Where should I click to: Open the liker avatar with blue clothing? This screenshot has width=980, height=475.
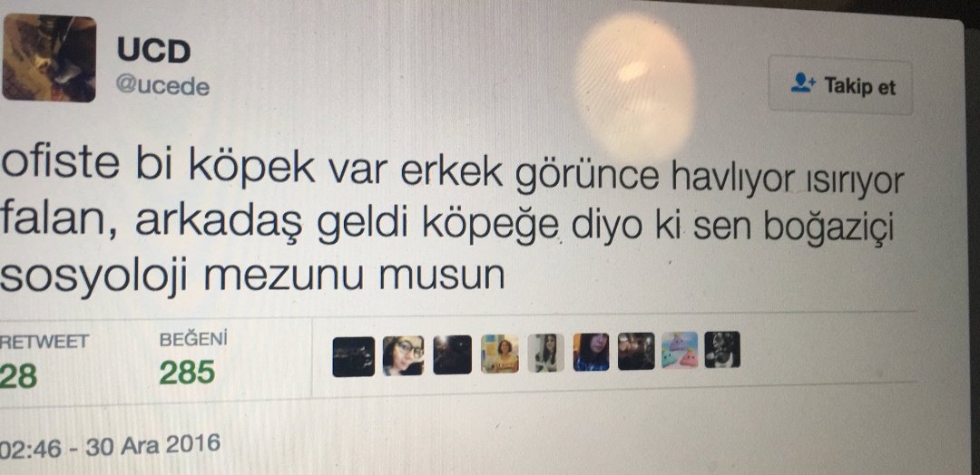(x=591, y=352)
